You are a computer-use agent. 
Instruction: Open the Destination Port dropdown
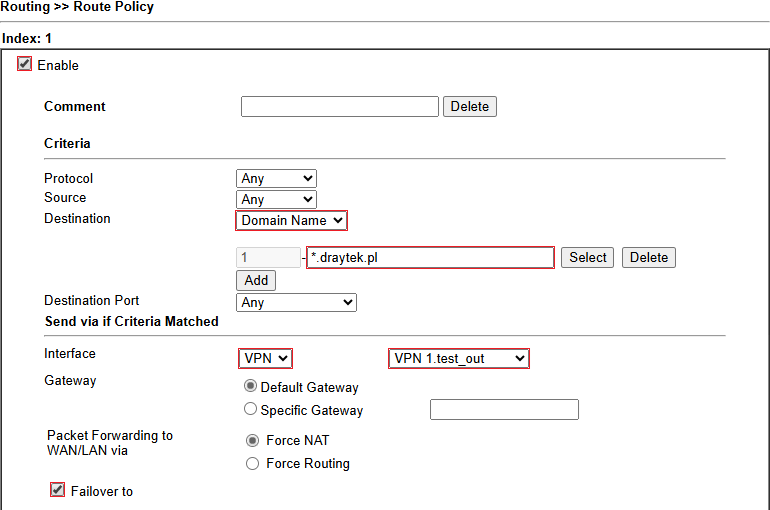297,302
